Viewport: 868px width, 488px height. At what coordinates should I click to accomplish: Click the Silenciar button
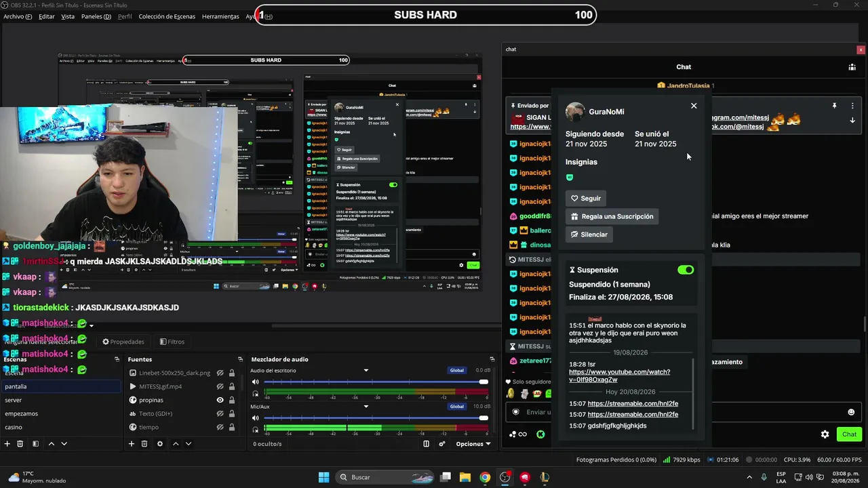(x=589, y=235)
